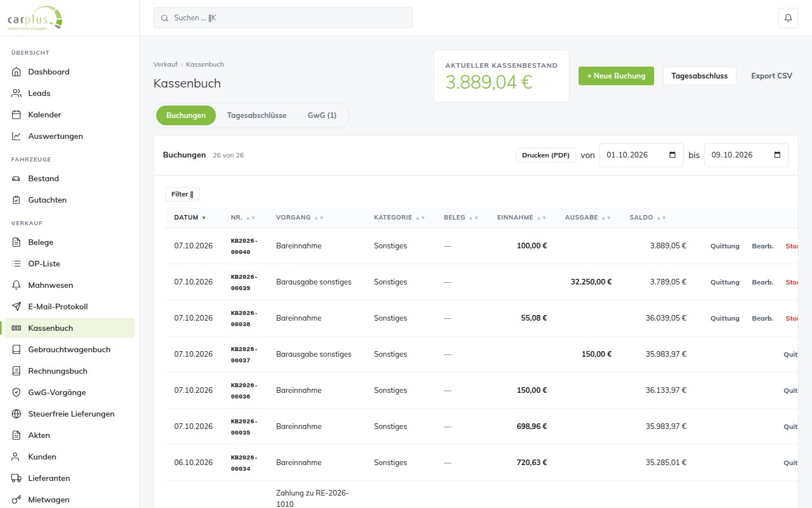
Task: Click the Auswertungen chart icon
Action: [x=16, y=136]
